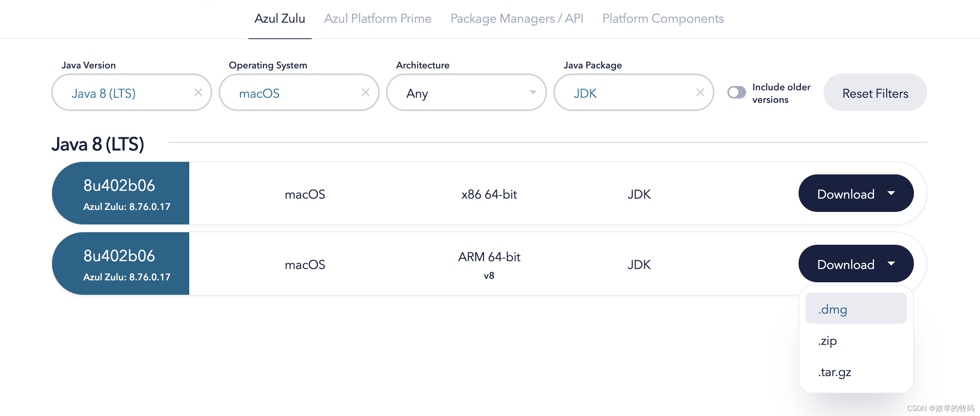Viewport: 980px width, 416px height.
Task: Clear the Java 8 (LTS) version filter
Action: [x=198, y=93]
